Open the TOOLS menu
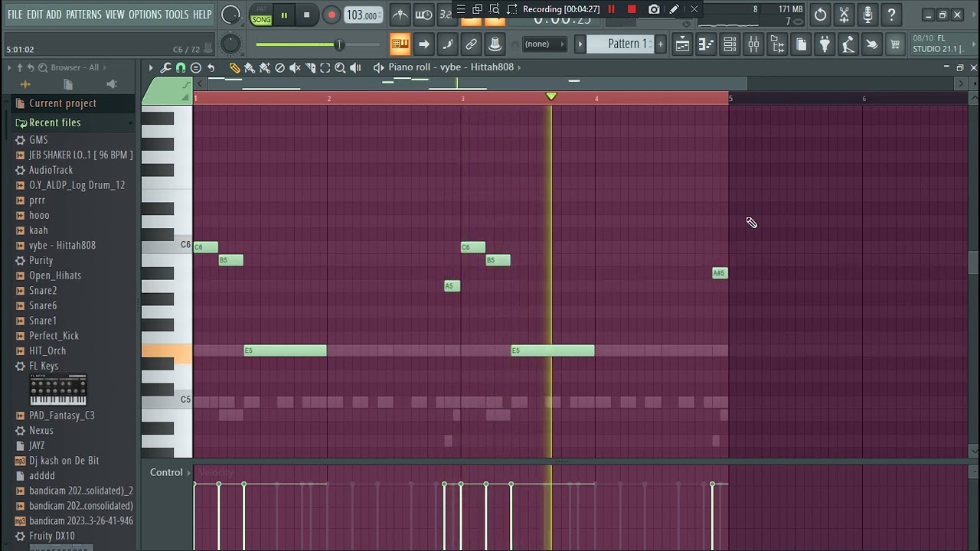Screen dimensions: 980x551 177,15
